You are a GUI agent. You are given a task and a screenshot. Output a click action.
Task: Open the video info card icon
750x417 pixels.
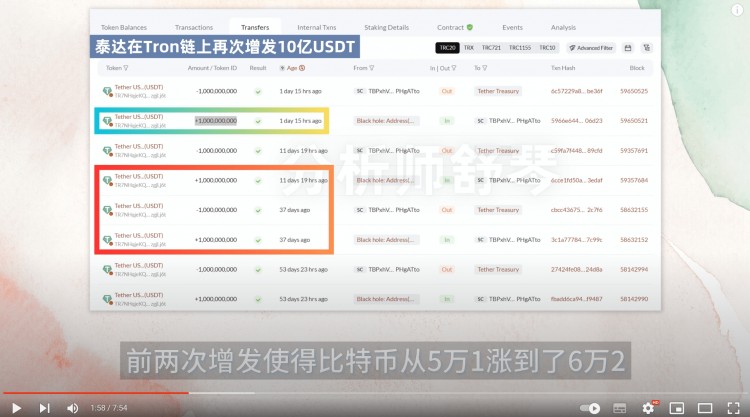pyautogui.click(x=737, y=11)
